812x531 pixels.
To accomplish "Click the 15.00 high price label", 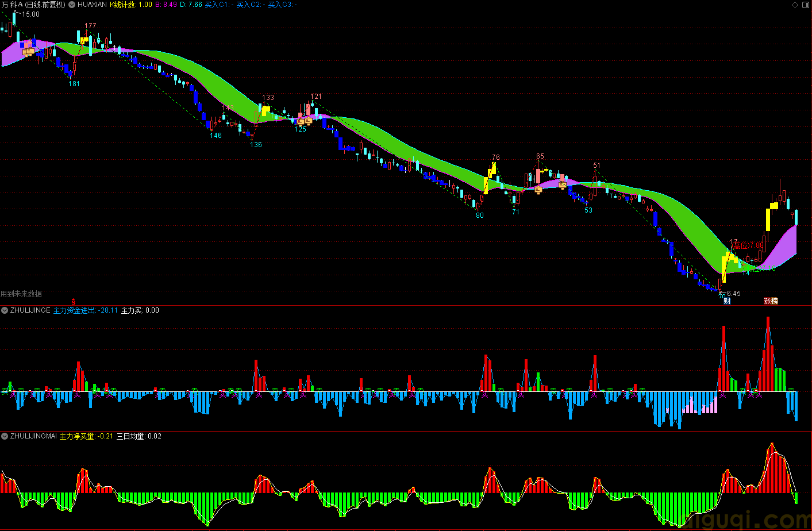I will click(31, 14).
